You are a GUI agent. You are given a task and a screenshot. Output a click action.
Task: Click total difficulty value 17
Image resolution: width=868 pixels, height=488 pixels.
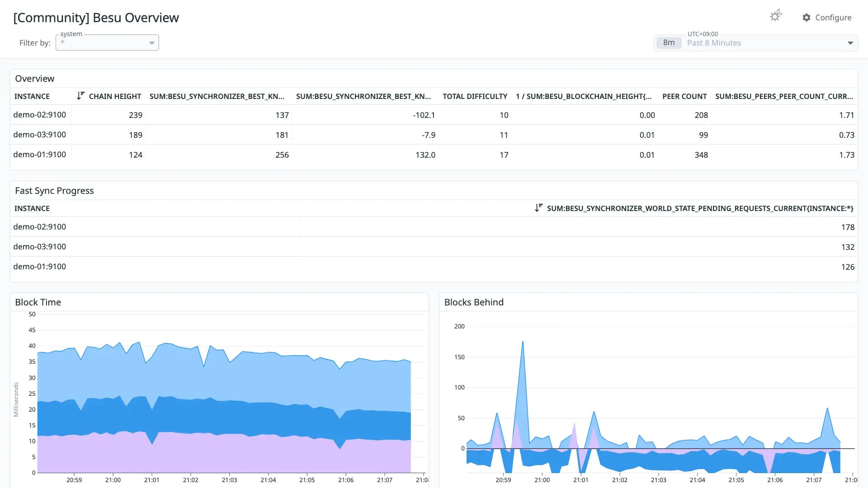click(x=504, y=155)
